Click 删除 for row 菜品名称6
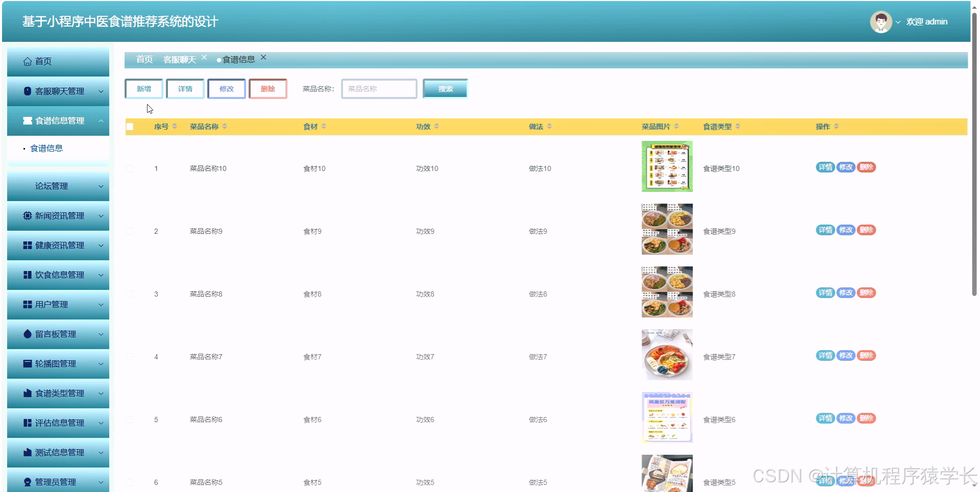Screen dimensions: 980x492 point(866,419)
